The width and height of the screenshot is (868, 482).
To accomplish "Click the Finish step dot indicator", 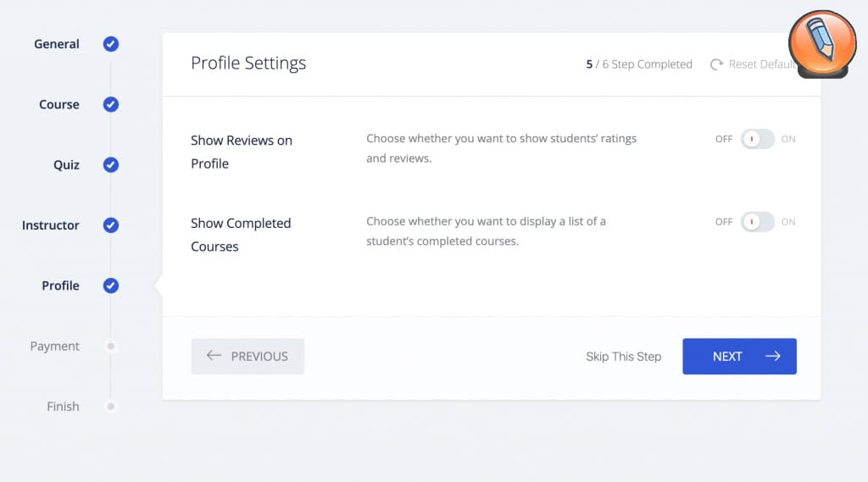I will pyautogui.click(x=111, y=407).
